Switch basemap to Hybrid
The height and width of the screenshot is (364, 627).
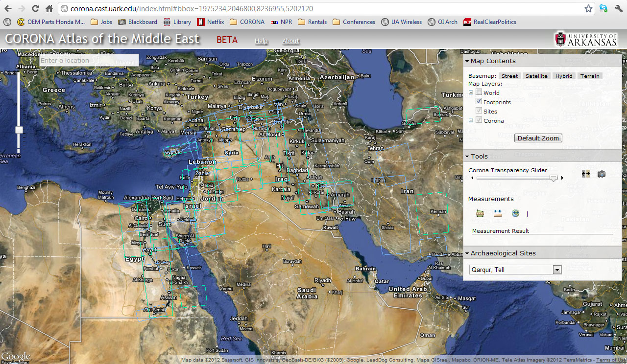pos(564,76)
